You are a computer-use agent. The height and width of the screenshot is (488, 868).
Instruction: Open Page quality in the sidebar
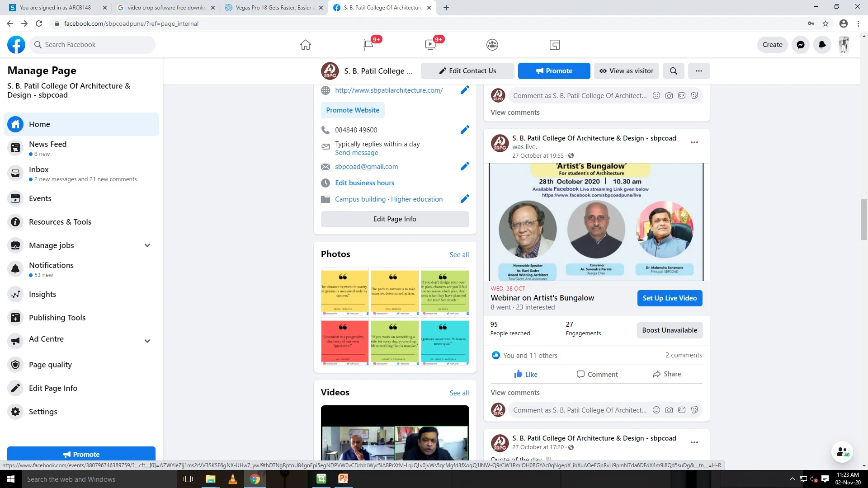click(x=81, y=365)
